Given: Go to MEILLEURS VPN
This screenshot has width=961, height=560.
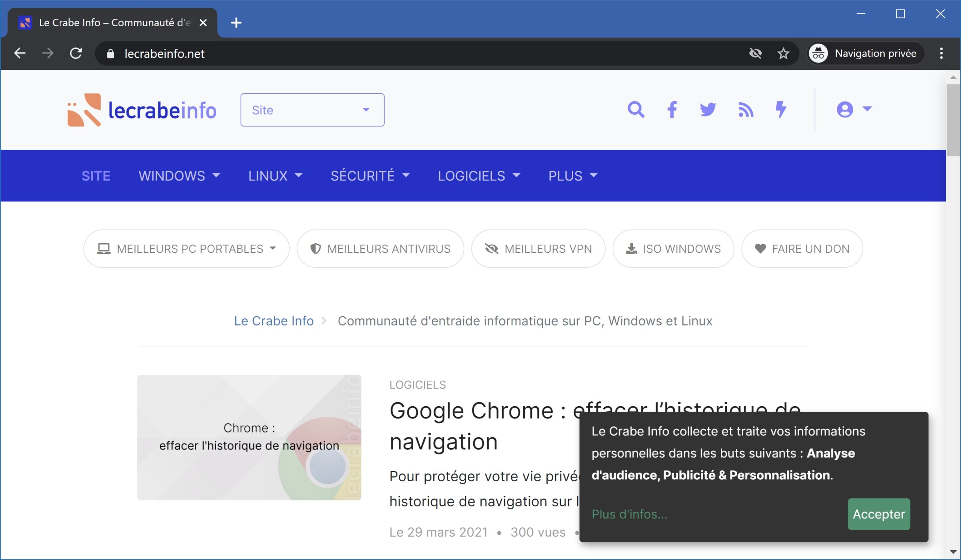Looking at the screenshot, I should (x=538, y=248).
